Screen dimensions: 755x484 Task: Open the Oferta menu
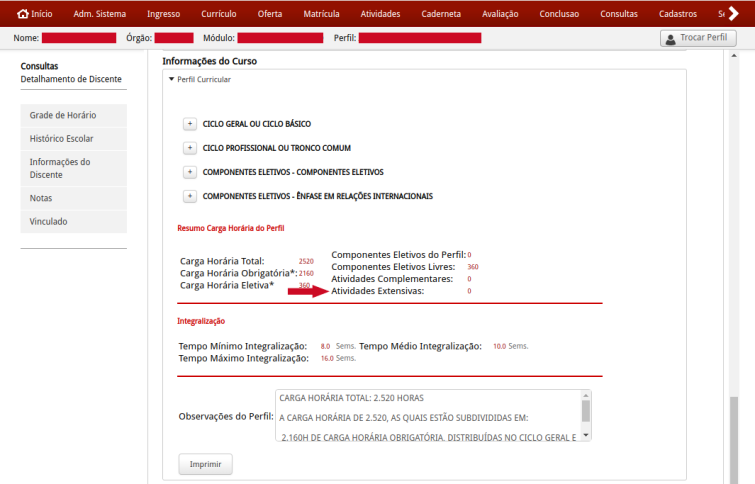pyautogui.click(x=270, y=14)
